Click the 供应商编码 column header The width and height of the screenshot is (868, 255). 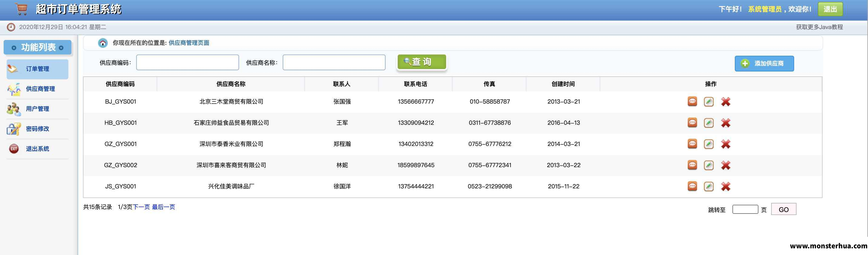point(120,84)
